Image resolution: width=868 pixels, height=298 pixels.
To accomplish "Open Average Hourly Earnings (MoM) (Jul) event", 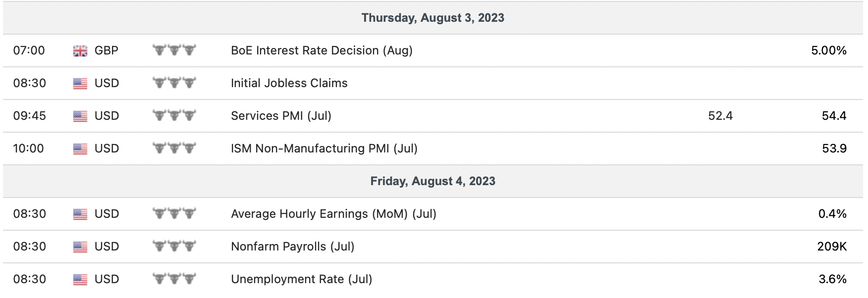I will (x=333, y=214).
